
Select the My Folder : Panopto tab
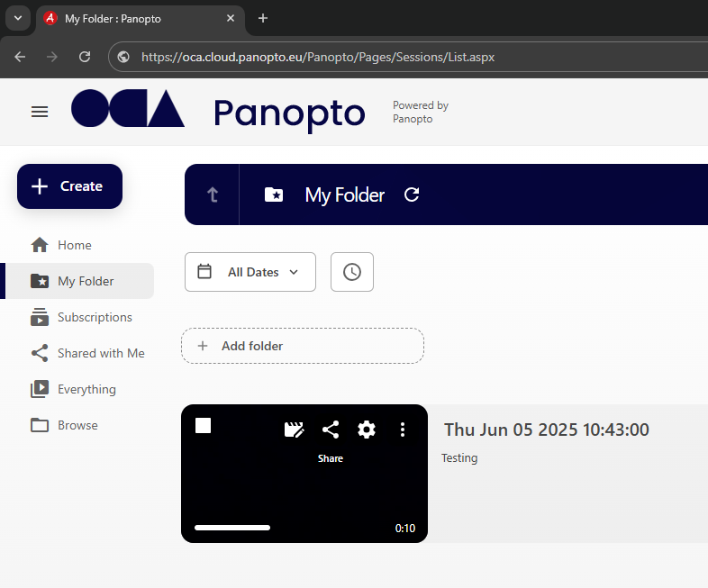[141, 19]
